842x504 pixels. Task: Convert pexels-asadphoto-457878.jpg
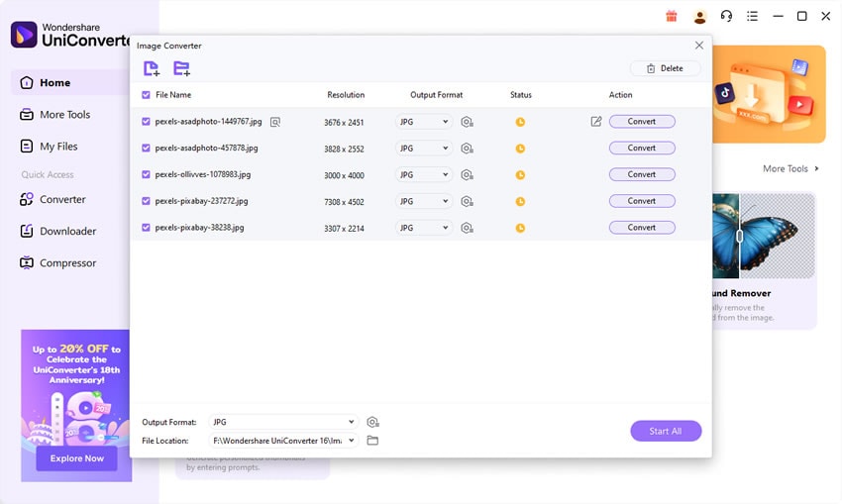pos(642,148)
